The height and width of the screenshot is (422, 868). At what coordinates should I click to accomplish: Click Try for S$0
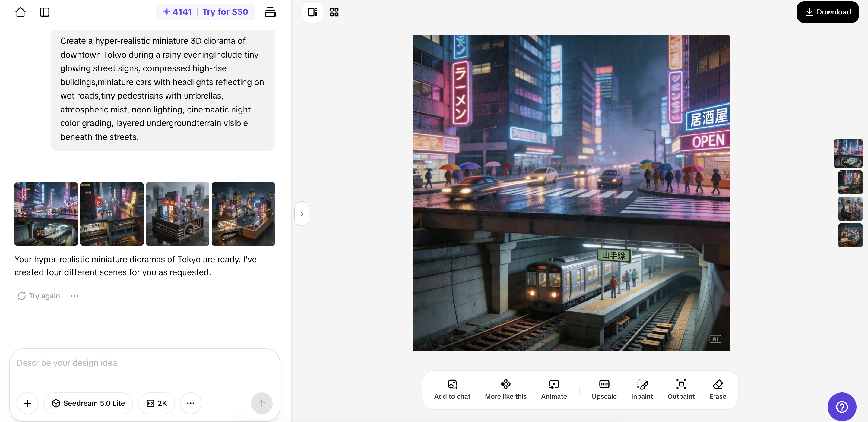click(224, 11)
